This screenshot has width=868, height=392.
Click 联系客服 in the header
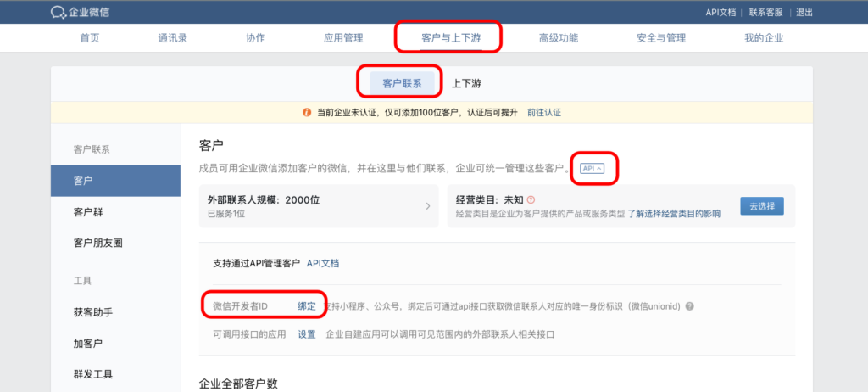pyautogui.click(x=766, y=12)
